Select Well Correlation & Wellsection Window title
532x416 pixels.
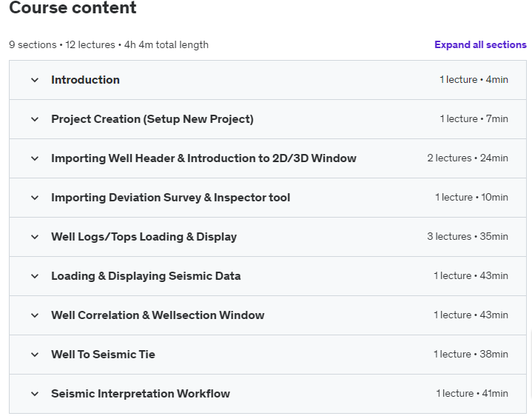pyautogui.click(x=158, y=315)
